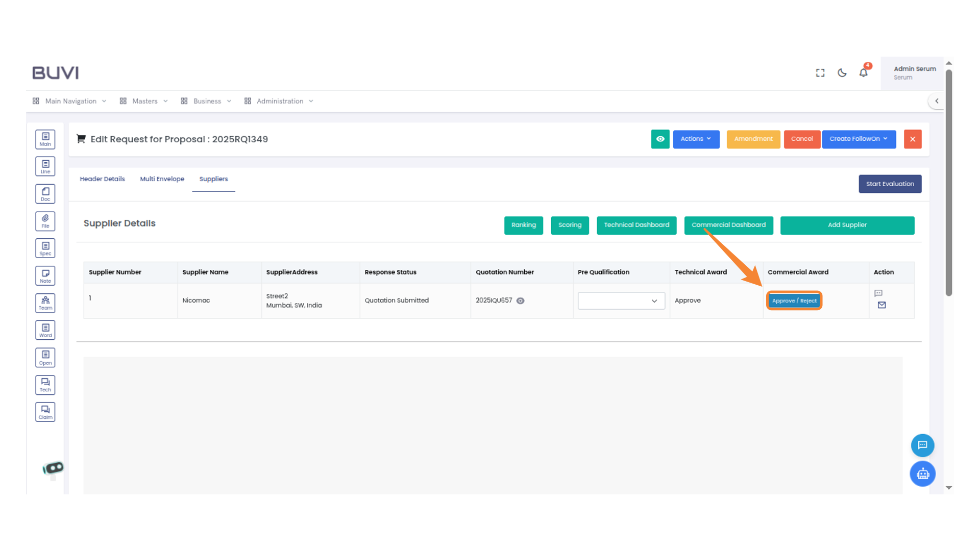Expand the Create FollowOn dropdown
This screenshot has width=980, height=551.
(x=859, y=139)
